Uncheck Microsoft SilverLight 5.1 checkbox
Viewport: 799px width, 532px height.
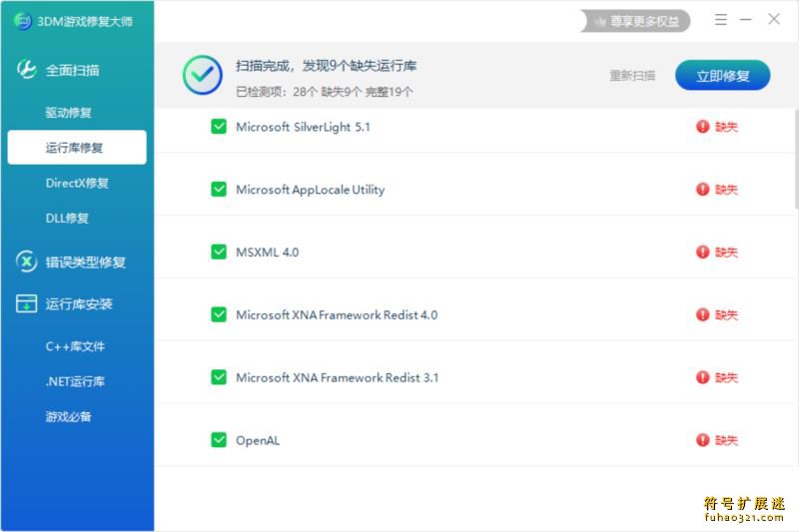[x=219, y=126]
